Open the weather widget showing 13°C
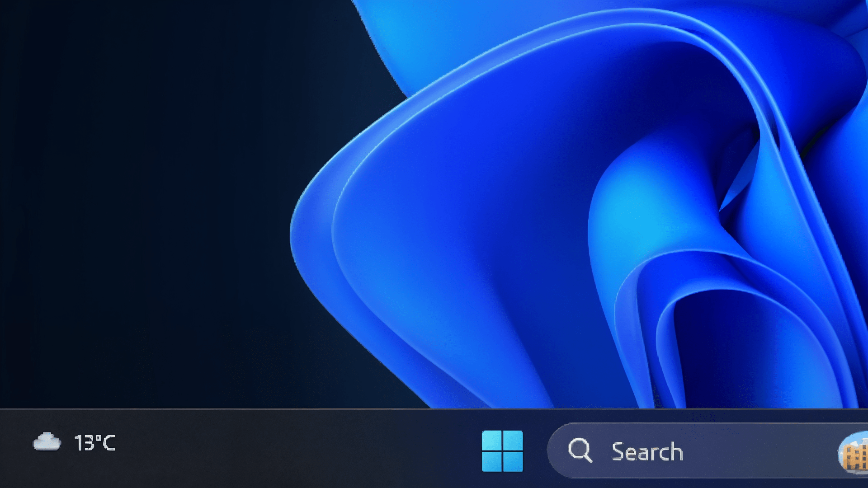 pos(75,442)
